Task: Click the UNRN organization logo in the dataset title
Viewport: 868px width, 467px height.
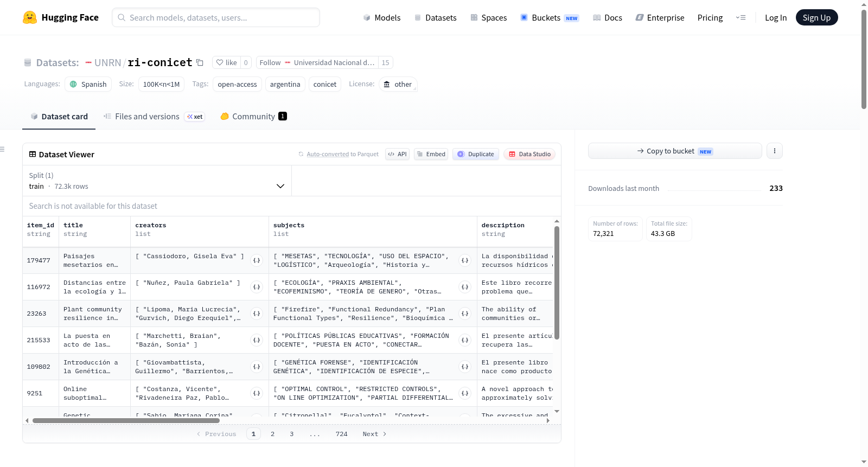Action: pos(88,62)
